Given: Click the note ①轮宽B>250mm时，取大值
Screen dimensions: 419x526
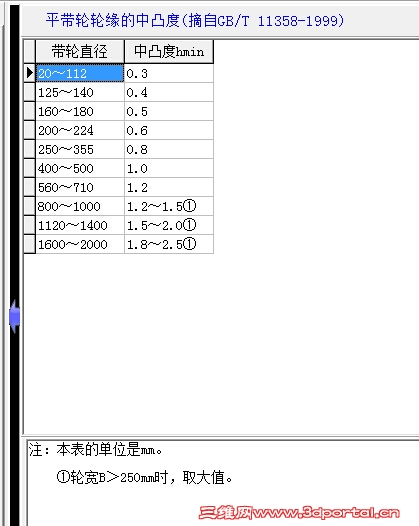Looking at the screenshot, I should (144, 477).
